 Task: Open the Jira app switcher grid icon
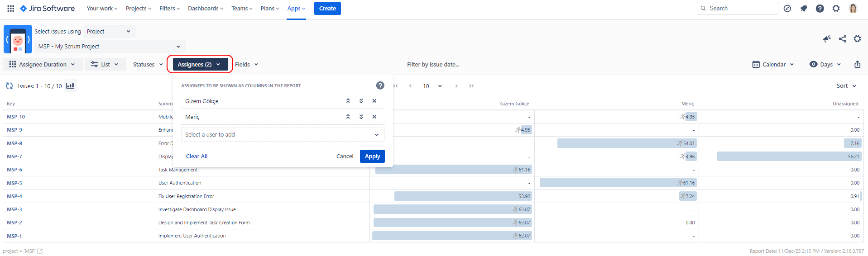[10, 8]
